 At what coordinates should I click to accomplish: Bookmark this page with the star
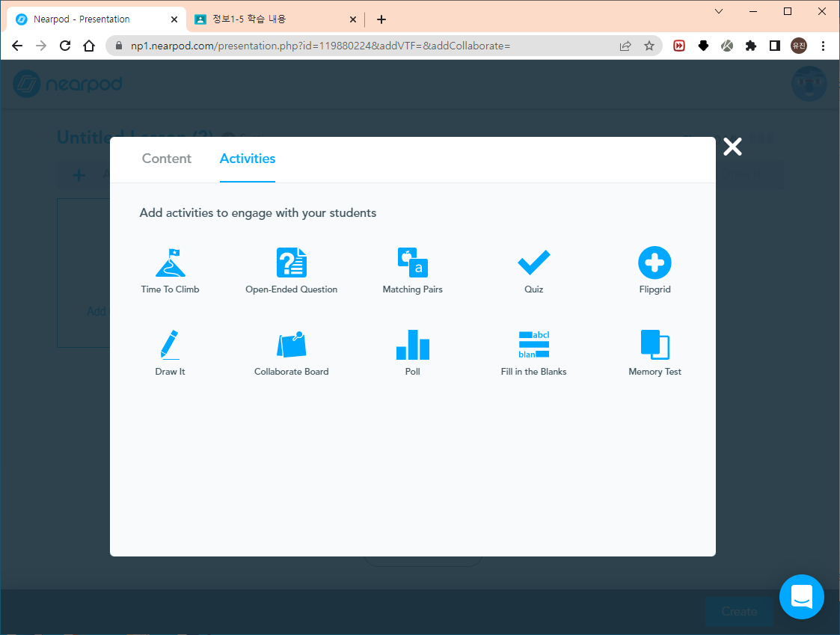point(649,46)
